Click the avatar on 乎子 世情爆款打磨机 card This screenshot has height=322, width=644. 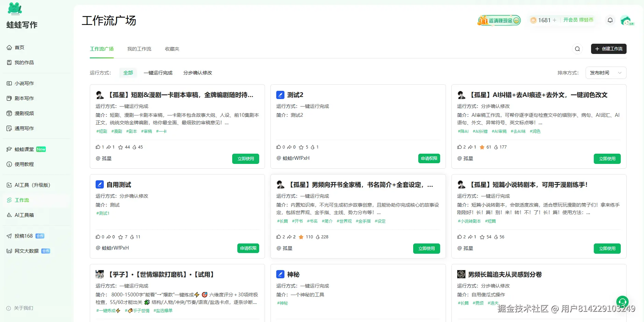tap(100, 274)
